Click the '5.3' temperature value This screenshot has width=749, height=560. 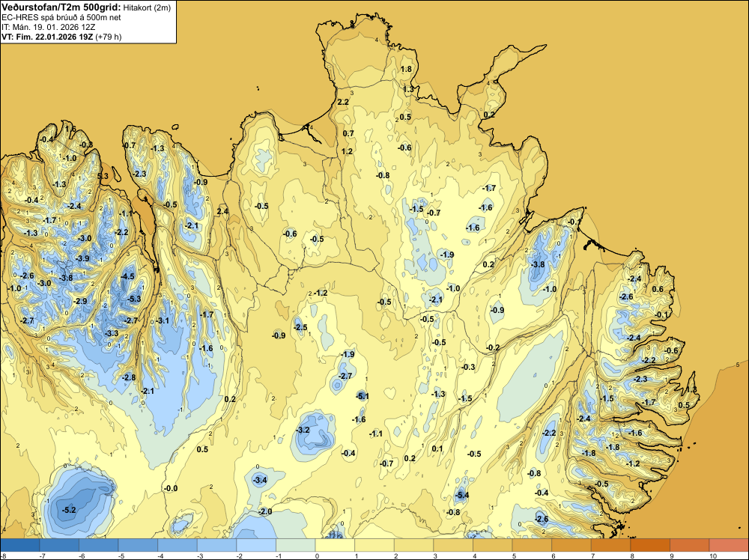pos(103,176)
